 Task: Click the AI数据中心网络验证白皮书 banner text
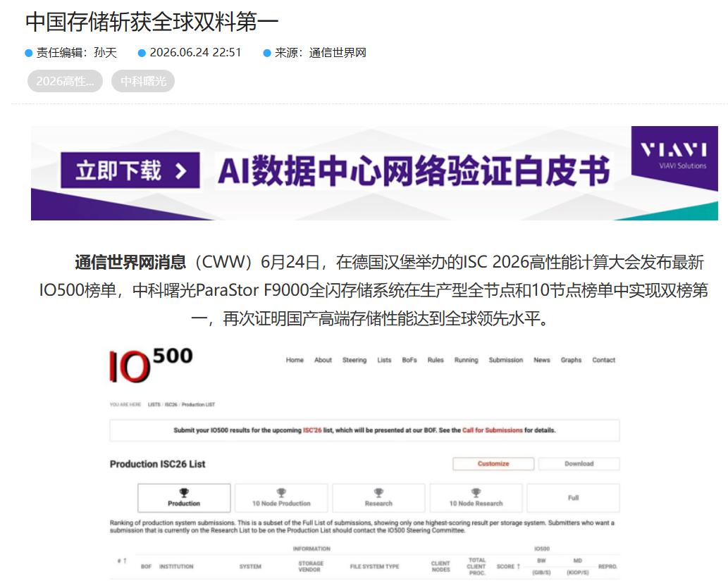pyautogui.click(x=414, y=170)
